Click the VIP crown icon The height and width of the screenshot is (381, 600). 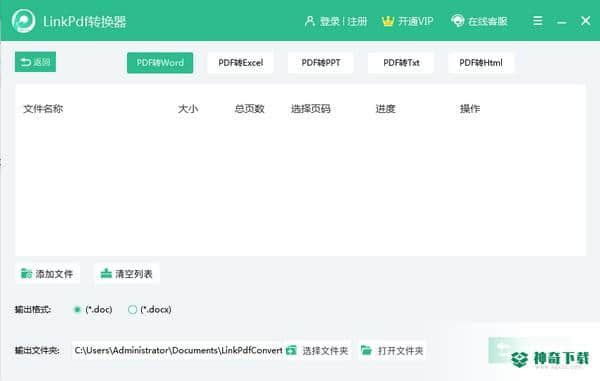(388, 21)
